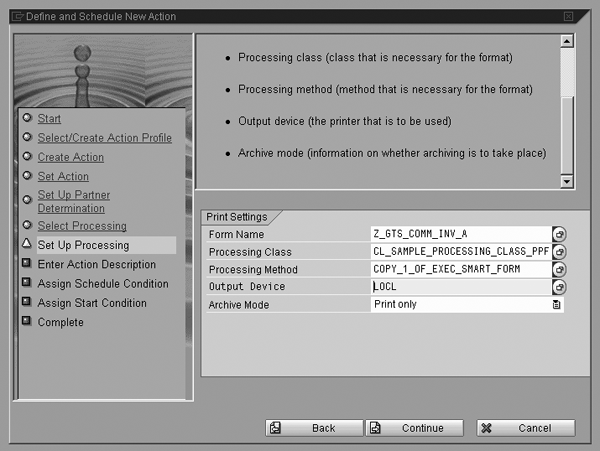This screenshot has width=600, height=451.
Task: Click the Set Up Processing triangle icon
Action: (26, 245)
